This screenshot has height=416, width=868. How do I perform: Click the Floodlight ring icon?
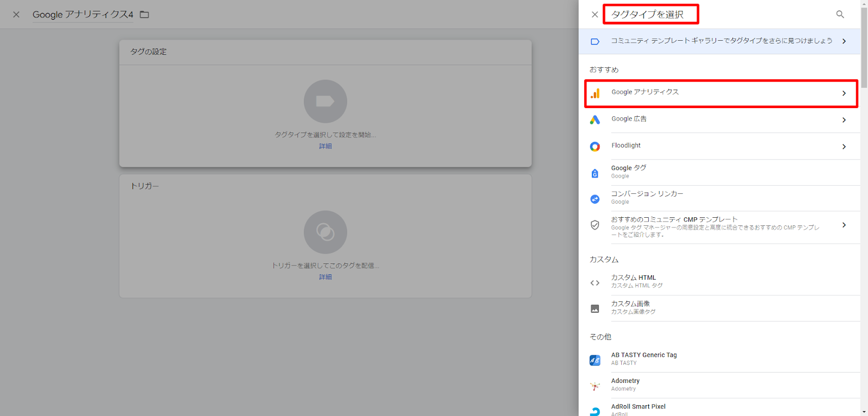point(595,147)
